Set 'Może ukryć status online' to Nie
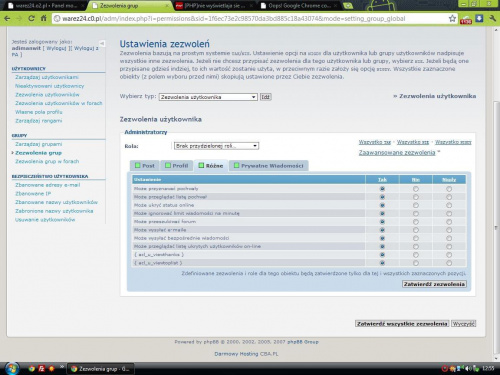 click(416, 205)
